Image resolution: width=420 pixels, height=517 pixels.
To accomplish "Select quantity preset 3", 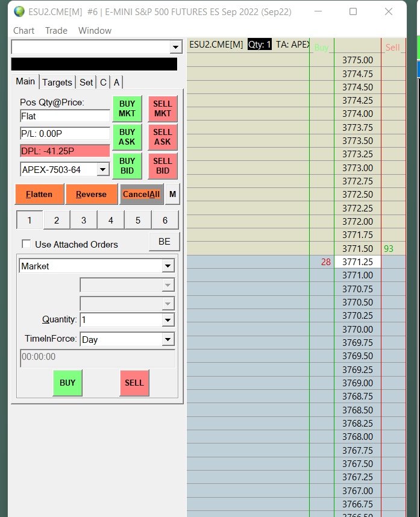I will 84,220.
